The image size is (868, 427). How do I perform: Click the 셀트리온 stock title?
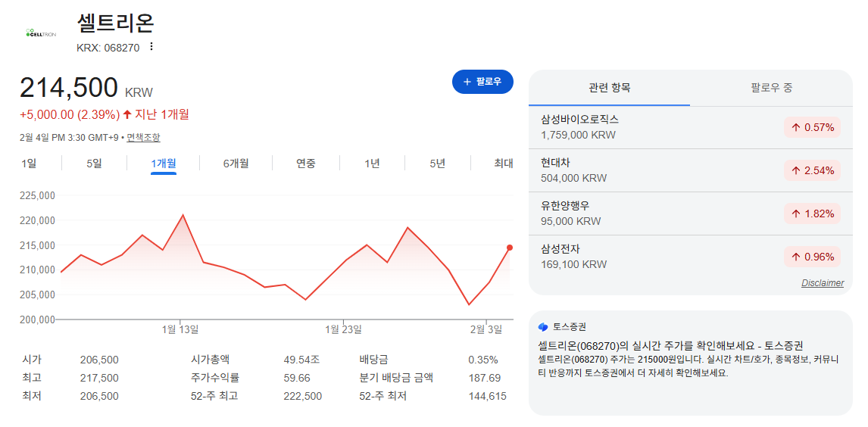point(115,23)
